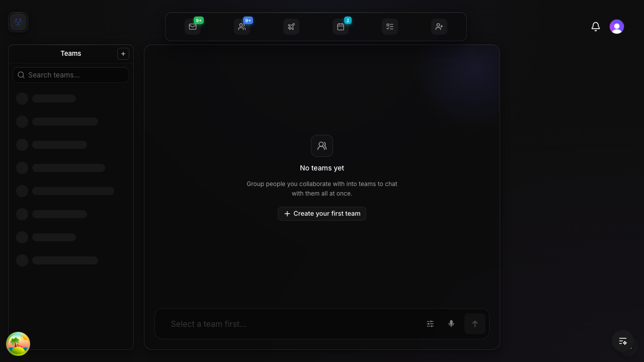Open the message settings sliders icon
This screenshot has height=362, width=644.
tap(430, 324)
